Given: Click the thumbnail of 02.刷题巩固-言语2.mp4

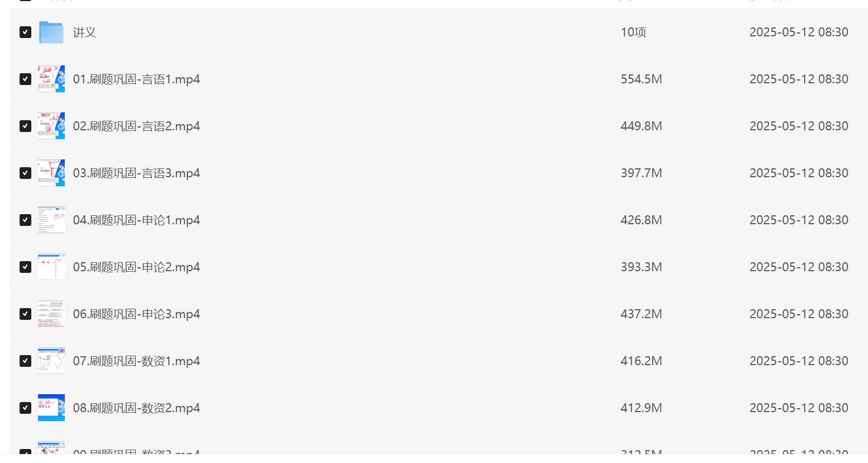Looking at the screenshot, I should tap(51, 126).
